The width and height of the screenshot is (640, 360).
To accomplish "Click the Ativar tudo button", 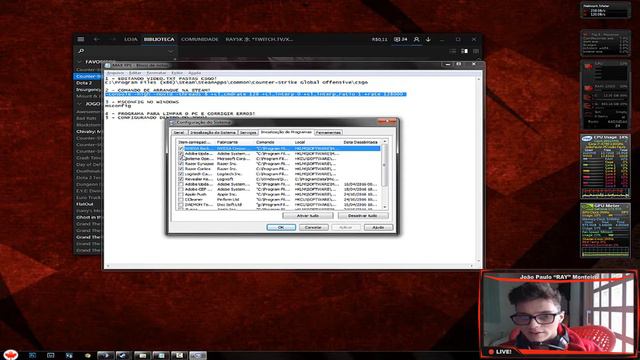I will tap(308, 216).
